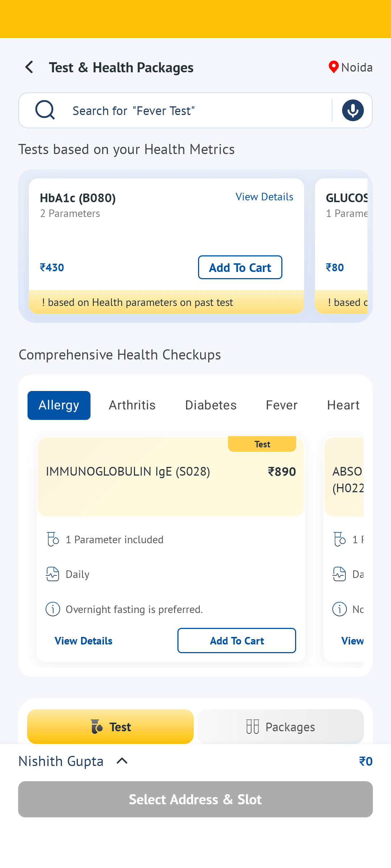Go back using the back arrow
This screenshot has height=868, width=391.
coord(29,67)
